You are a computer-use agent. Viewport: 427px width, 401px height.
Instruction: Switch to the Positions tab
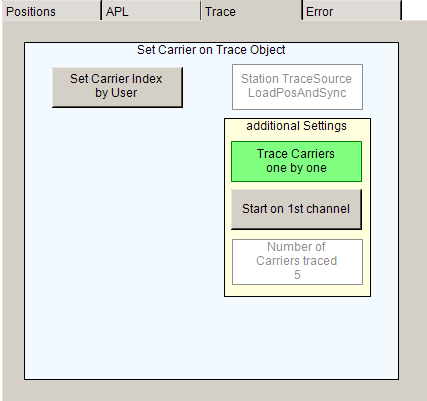tap(52, 11)
